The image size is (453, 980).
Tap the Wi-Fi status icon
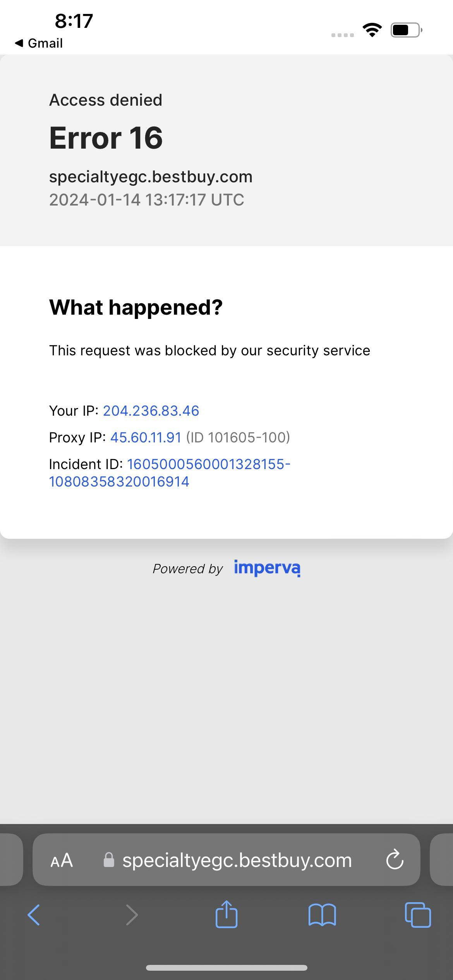(372, 30)
